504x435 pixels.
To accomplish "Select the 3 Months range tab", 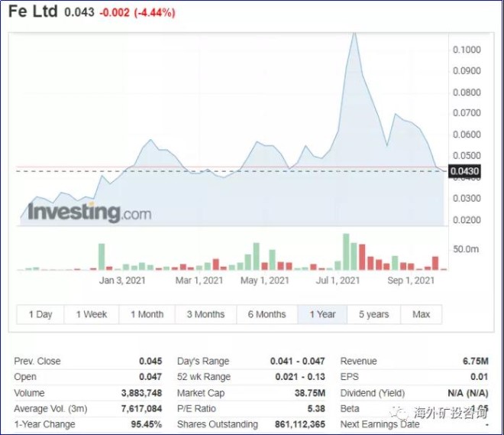I will 205,314.
